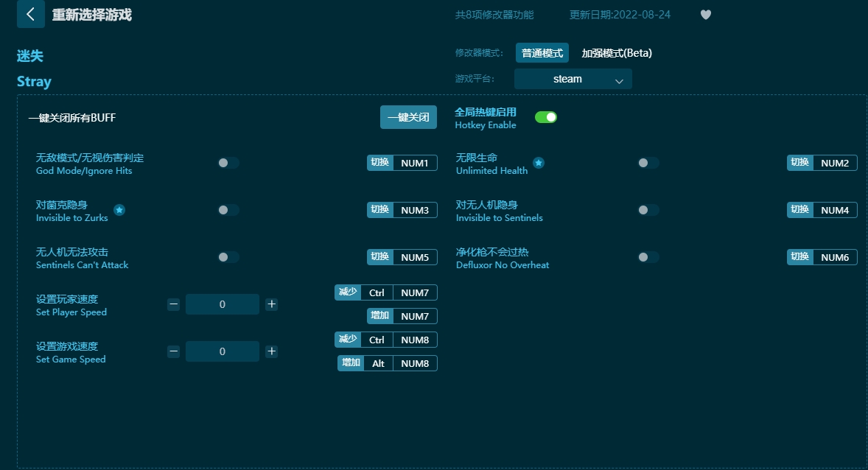Click the God Mode 切换 hotkey button
This screenshot has height=470, width=868.
tap(379, 163)
